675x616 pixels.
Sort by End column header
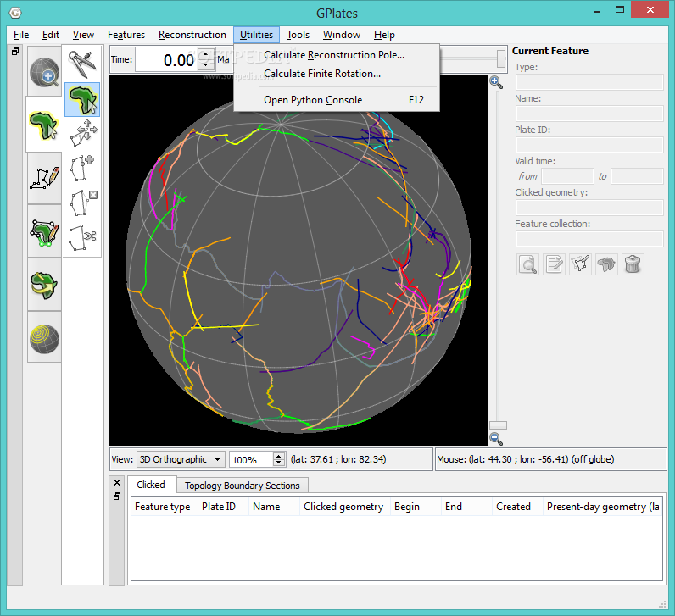click(x=466, y=507)
